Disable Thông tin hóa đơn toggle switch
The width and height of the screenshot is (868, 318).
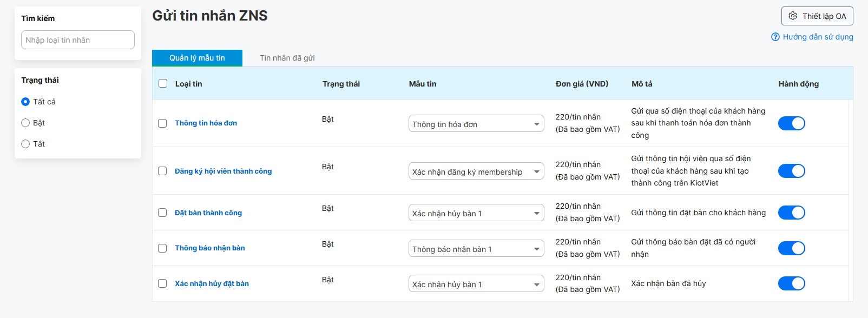coord(792,123)
